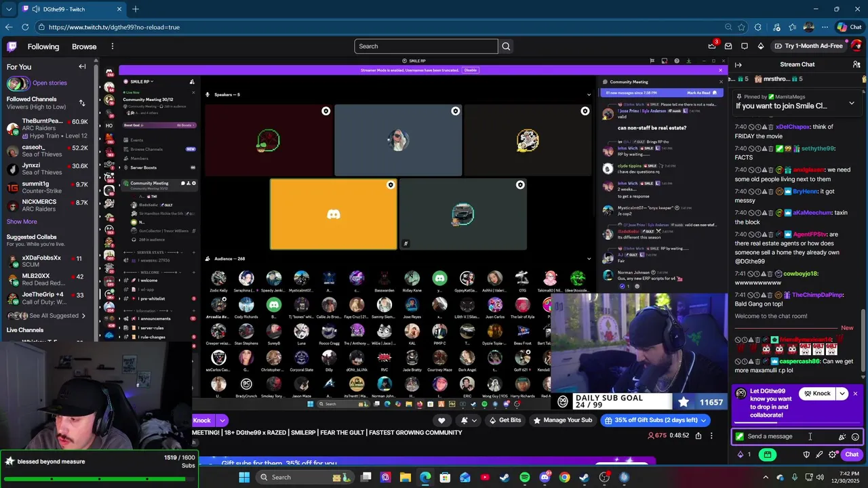
Task: Show More followed channels
Action: (x=22, y=222)
